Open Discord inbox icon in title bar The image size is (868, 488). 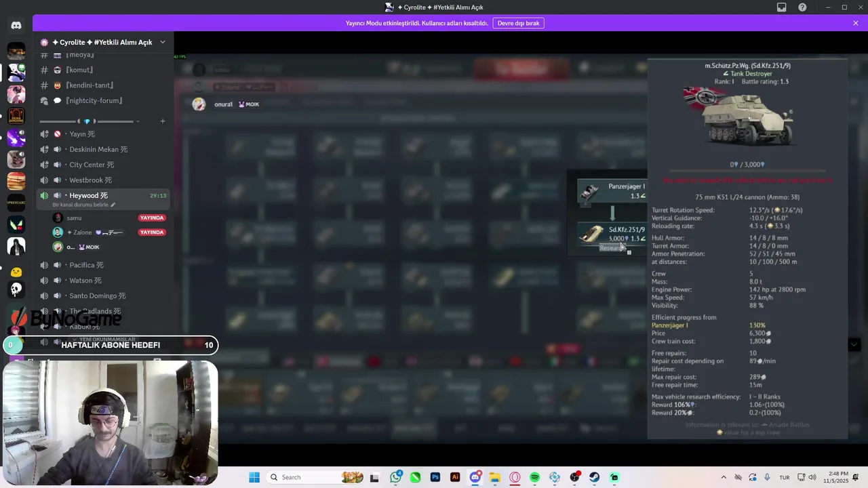tap(782, 7)
